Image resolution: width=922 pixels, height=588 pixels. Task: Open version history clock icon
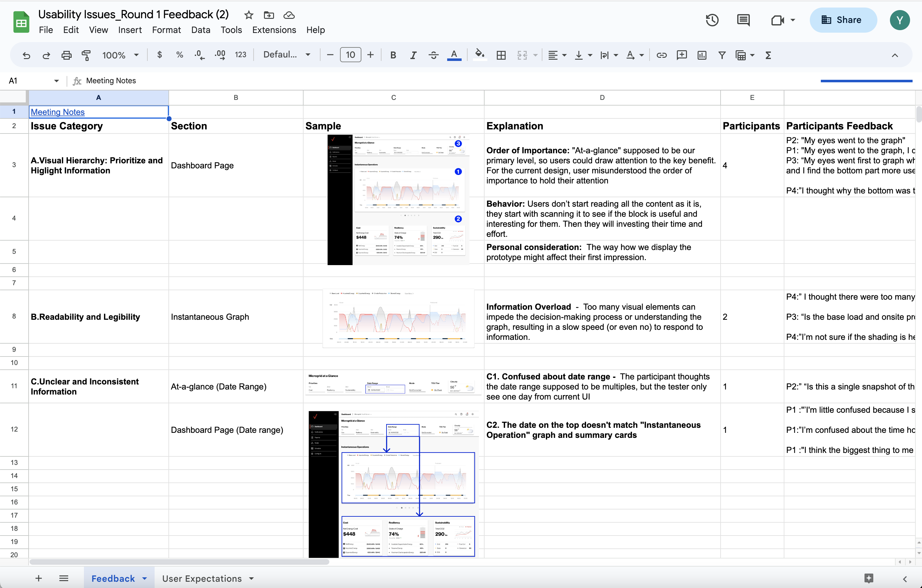coord(712,20)
